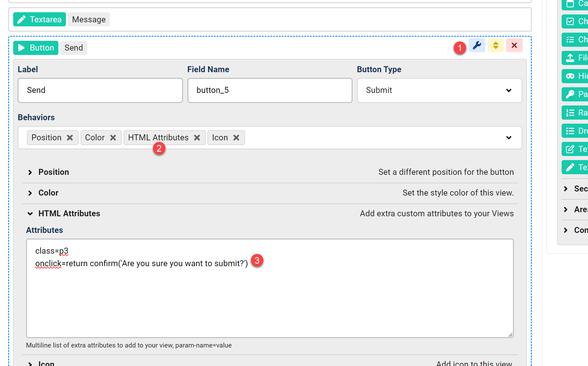Select the green Textarea view label
Screen dimensions: 588x366
pyautogui.click(x=40, y=19)
